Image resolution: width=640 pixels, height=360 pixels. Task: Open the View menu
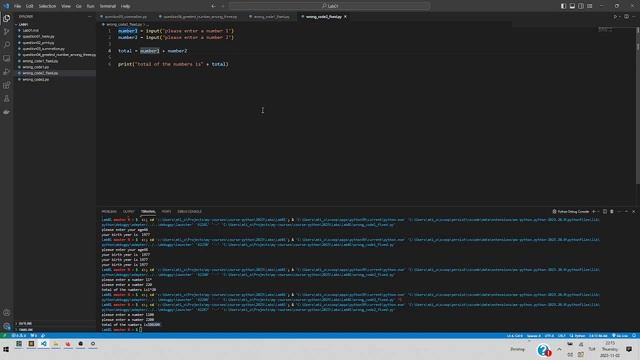click(x=66, y=6)
